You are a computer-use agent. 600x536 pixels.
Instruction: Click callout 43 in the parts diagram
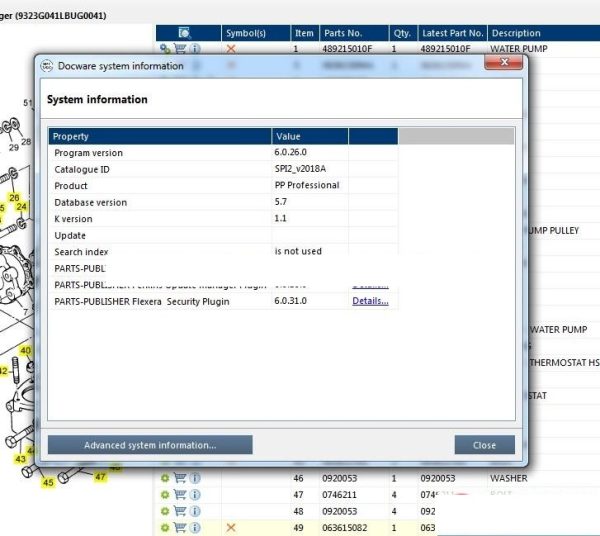tap(21, 459)
